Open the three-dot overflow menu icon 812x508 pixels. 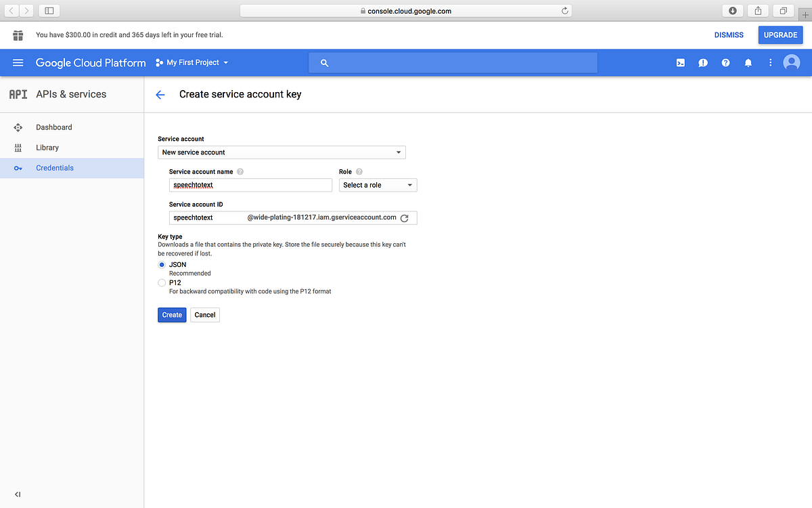click(770, 62)
